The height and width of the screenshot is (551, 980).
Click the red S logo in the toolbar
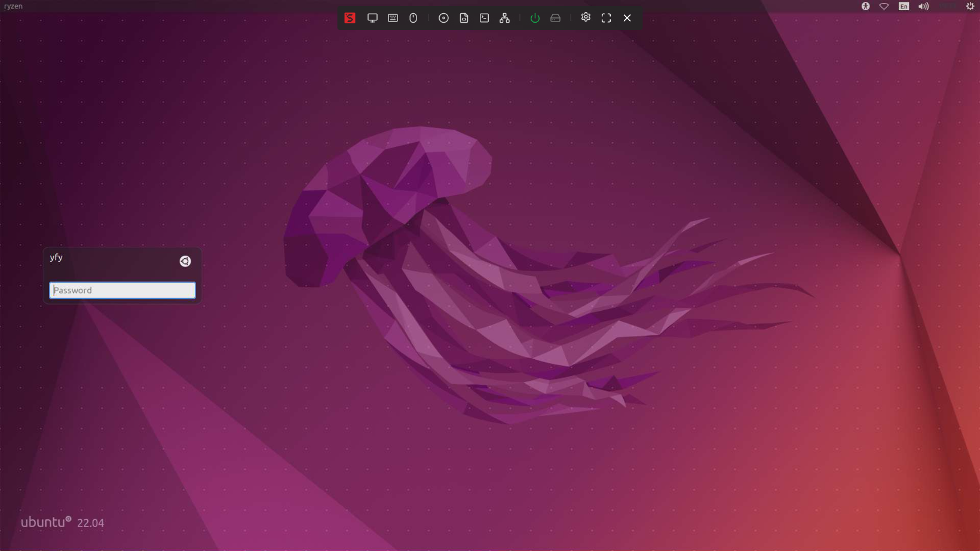[350, 18]
